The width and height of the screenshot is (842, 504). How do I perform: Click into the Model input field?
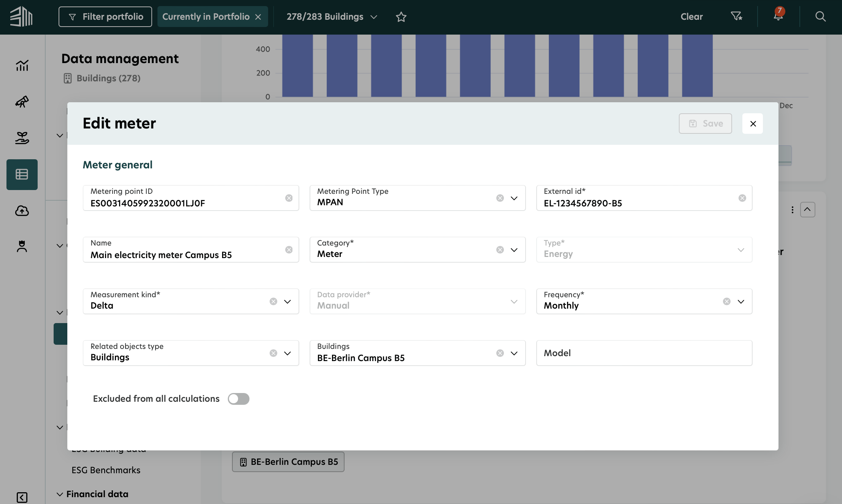(x=644, y=353)
